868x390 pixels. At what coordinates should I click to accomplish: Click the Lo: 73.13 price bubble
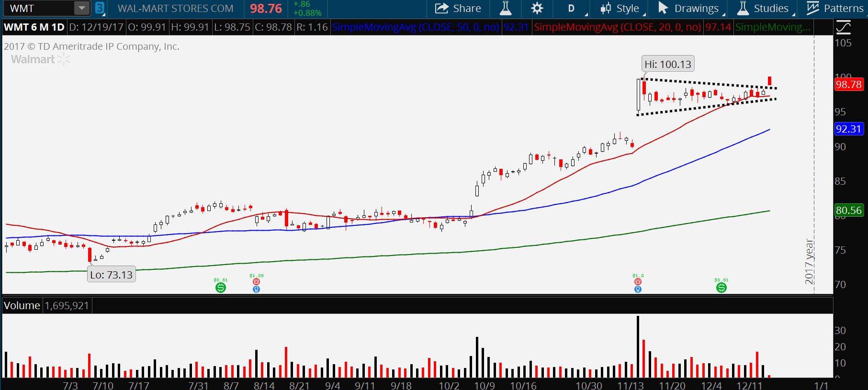click(x=111, y=275)
